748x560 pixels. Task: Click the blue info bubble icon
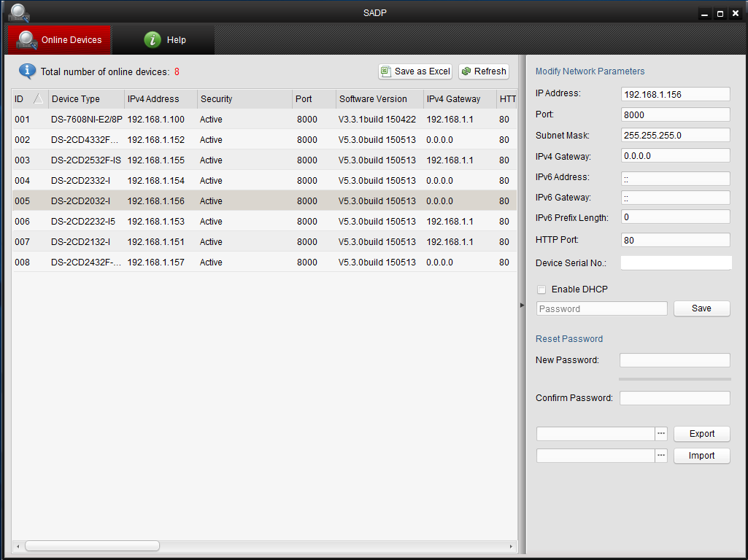click(x=27, y=71)
